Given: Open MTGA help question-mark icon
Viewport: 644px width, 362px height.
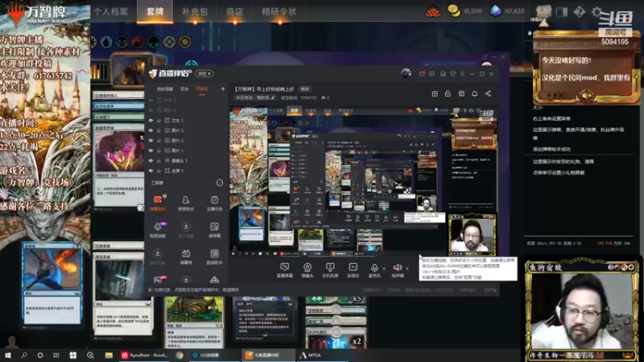Looking at the screenshot, I should pos(579,11).
